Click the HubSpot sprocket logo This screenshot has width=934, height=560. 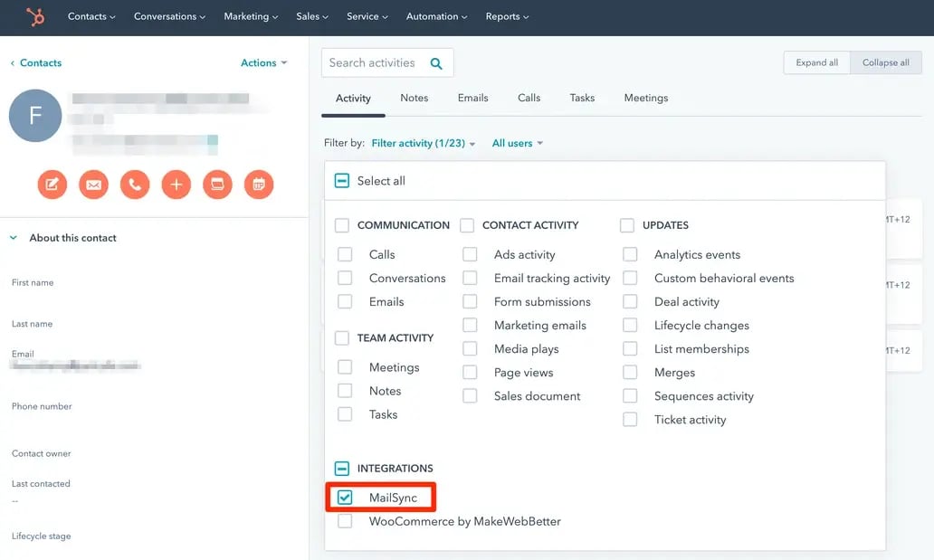[x=35, y=16]
